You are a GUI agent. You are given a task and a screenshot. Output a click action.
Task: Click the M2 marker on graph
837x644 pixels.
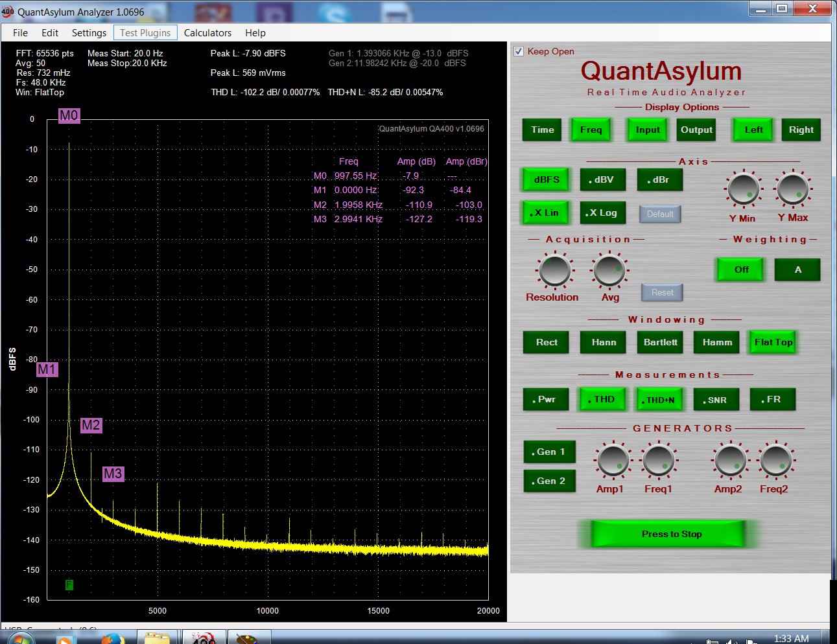coord(91,425)
